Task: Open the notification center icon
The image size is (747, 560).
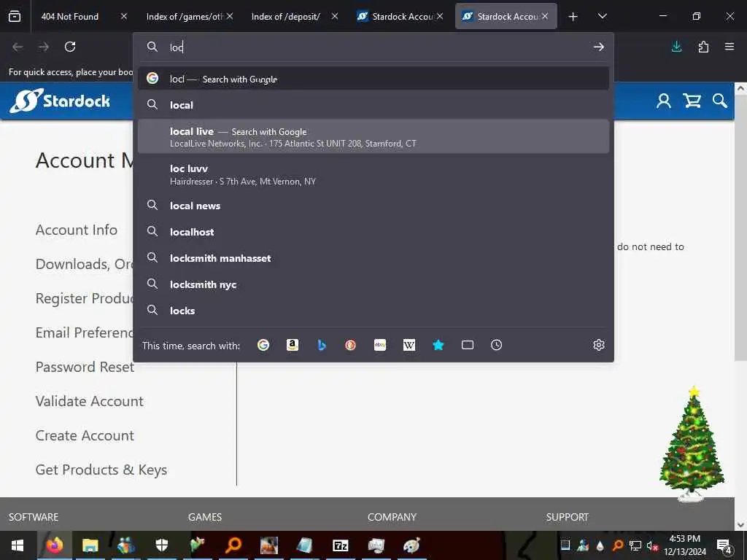Action: click(724, 545)
